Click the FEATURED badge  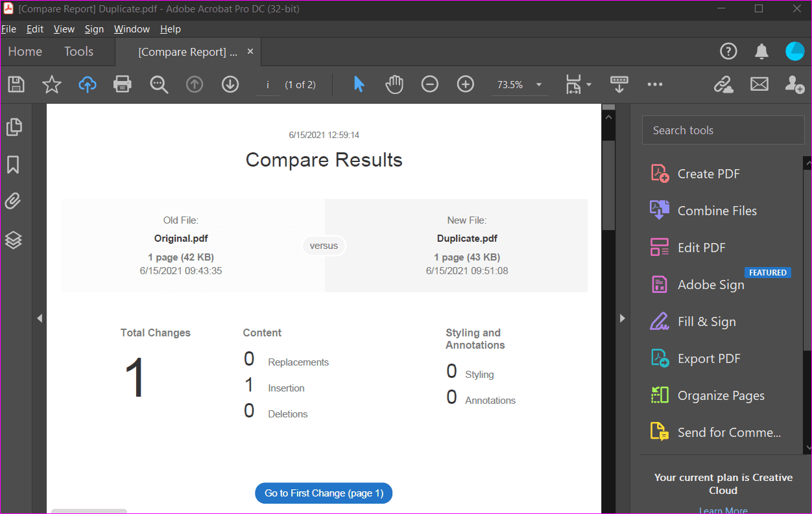(768, 273)
